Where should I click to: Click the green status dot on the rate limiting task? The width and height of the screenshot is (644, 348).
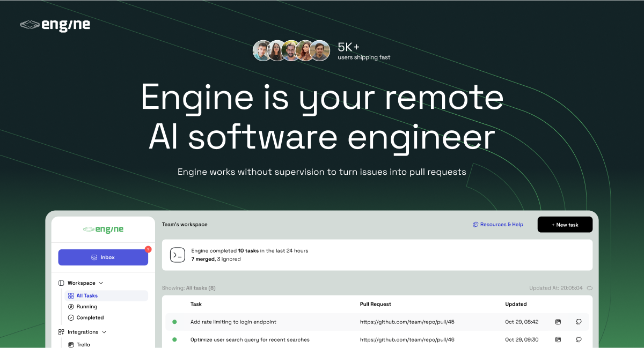point(174,322)
